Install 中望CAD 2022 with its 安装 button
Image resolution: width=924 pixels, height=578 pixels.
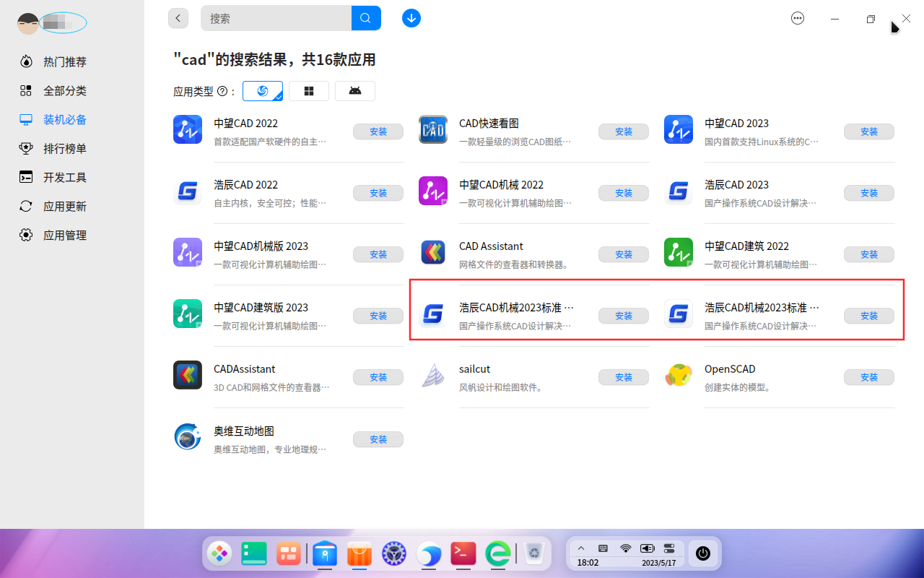[378, 131]
